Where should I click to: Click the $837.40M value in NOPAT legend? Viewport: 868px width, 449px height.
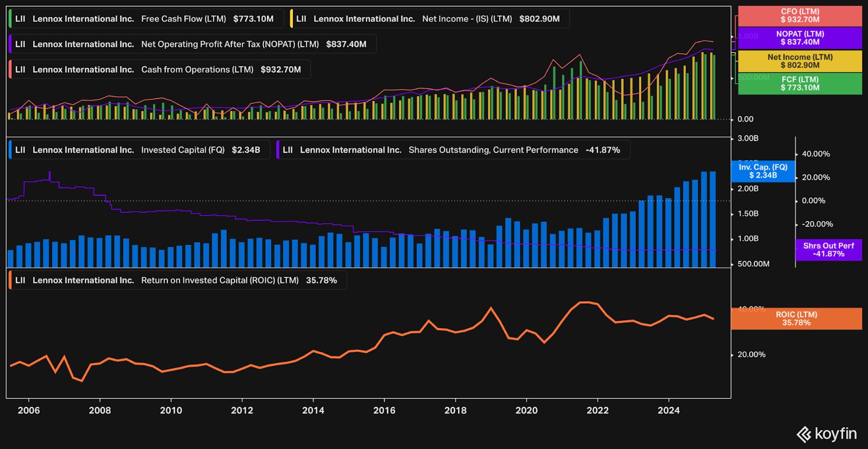346,44
